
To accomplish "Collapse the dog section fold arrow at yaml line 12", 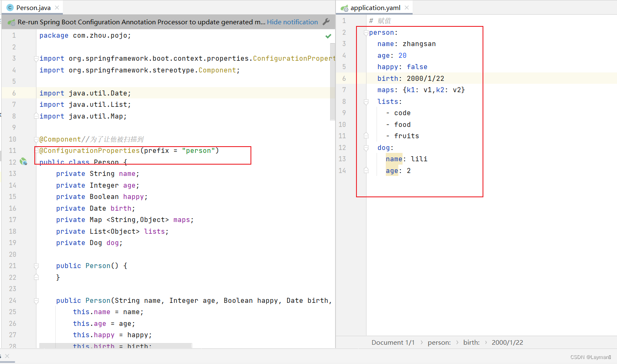I will [366, 147].
